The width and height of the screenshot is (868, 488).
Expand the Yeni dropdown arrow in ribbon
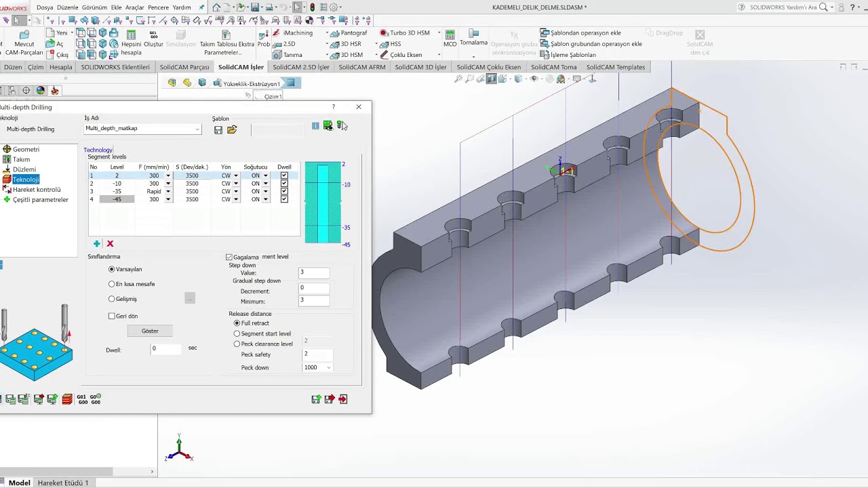pos(73,33)
